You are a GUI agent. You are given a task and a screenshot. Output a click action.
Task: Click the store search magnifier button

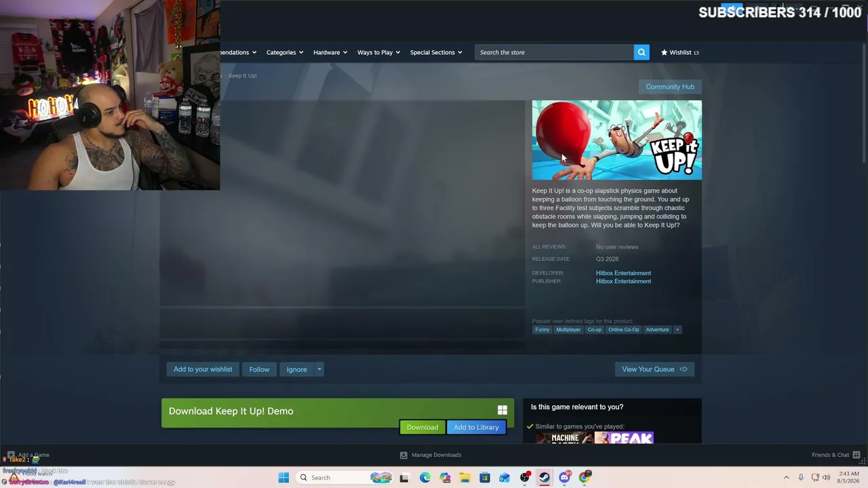(x=642, y=52)
